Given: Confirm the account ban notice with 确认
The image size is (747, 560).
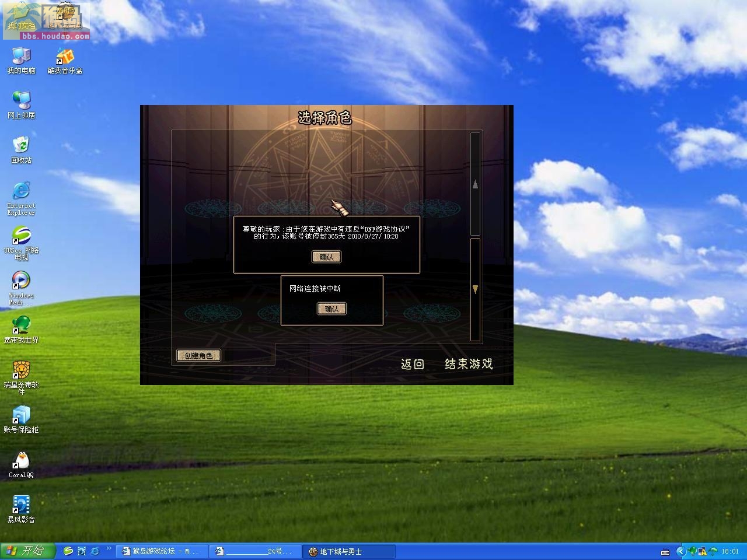Looking at the screenshot, I should [326, 257].
